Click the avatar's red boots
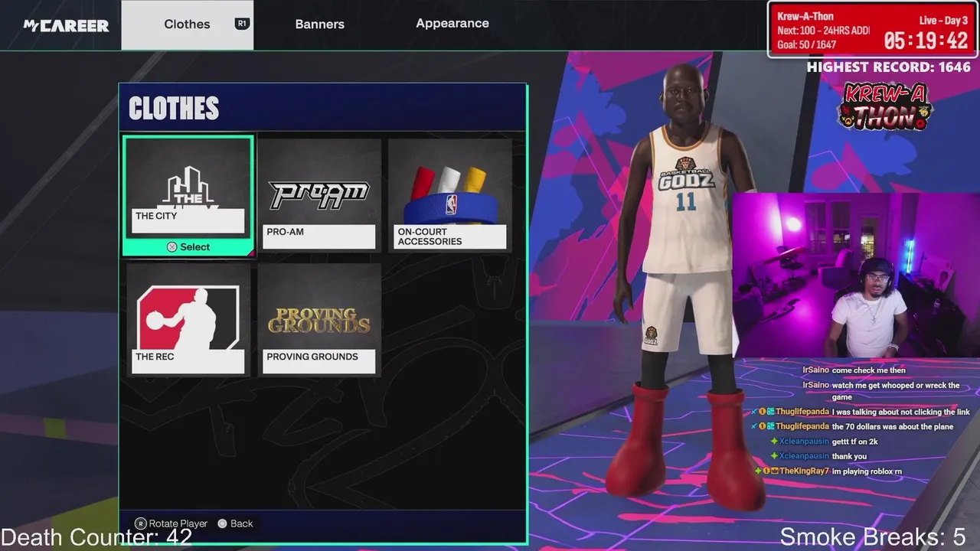980x551 pixels. (685, 448)
